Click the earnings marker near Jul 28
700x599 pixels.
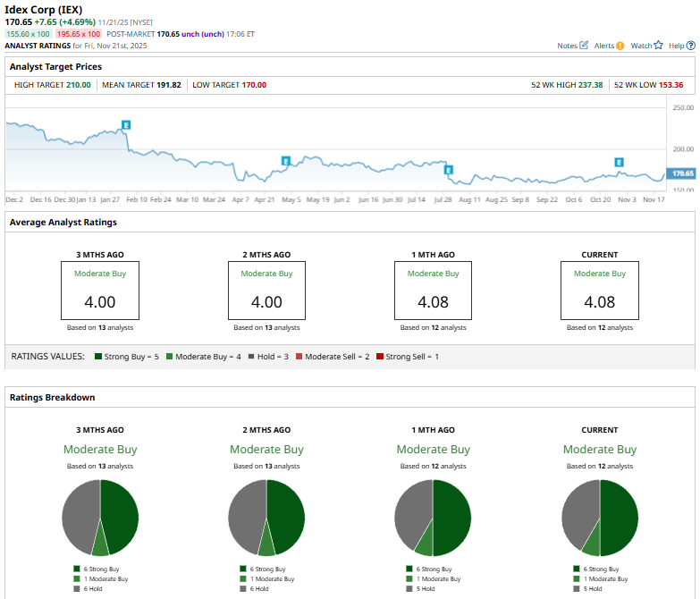coord(449,170)
